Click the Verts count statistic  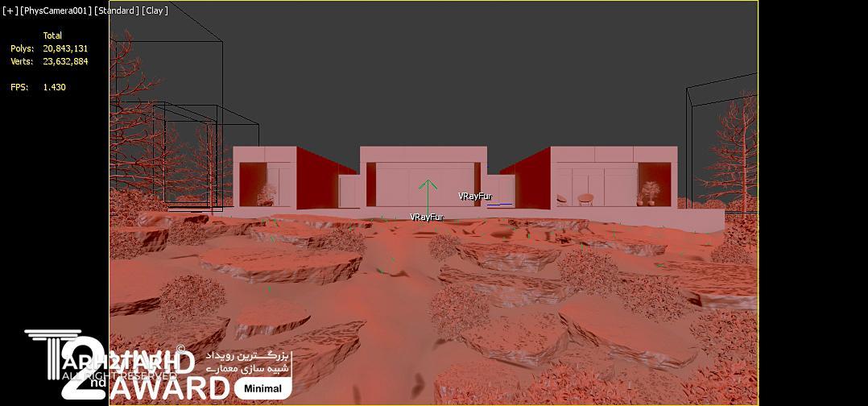tap(64, 61)
